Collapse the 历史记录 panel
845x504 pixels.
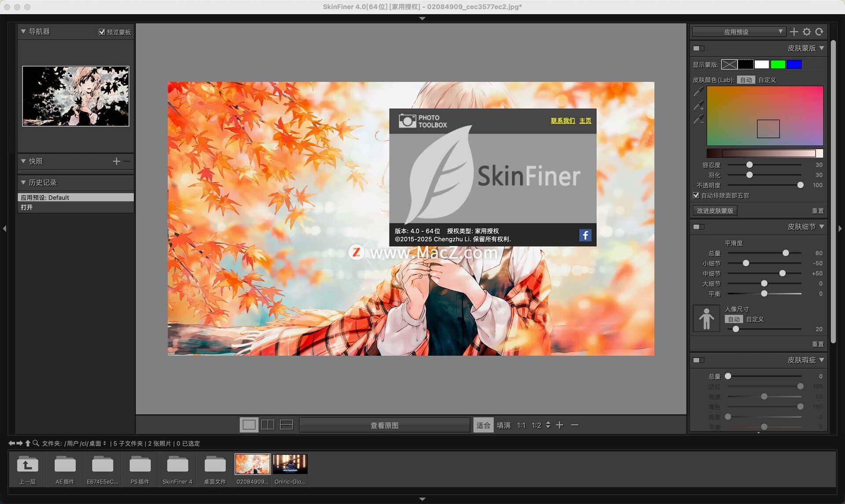click(x=23, y=183)
